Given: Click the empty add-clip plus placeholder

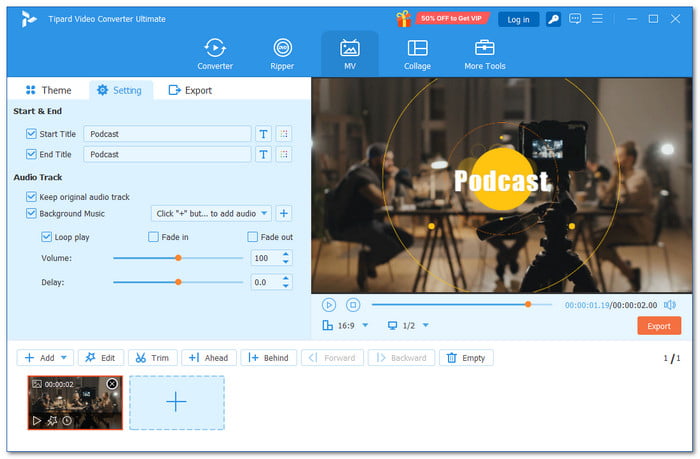Looking at the screenshot, I should pyautogui.click(x=177, y=403).
